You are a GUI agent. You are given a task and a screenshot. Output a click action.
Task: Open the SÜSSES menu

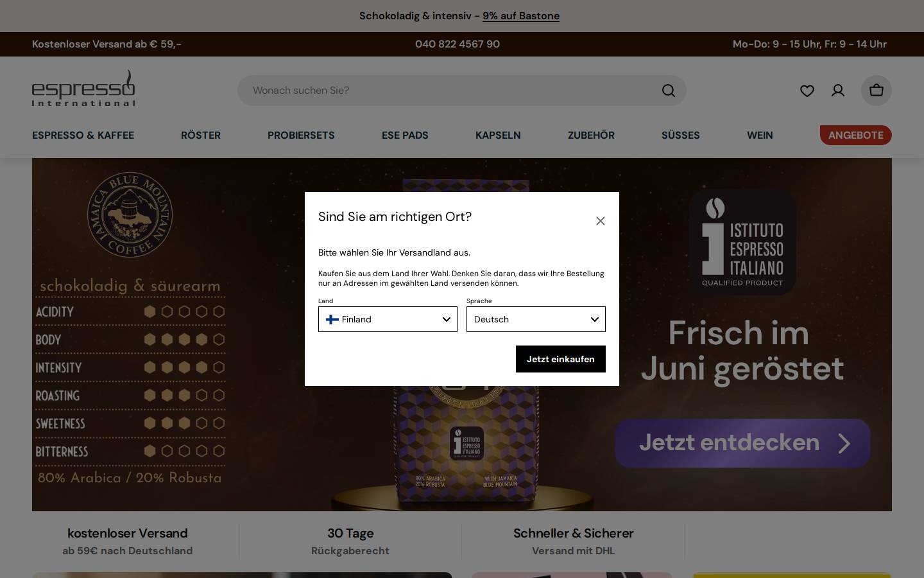(x=681, y=135)
